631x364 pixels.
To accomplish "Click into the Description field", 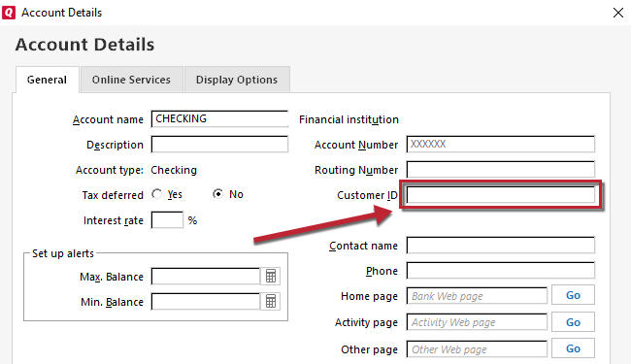I will coord(219,145).
